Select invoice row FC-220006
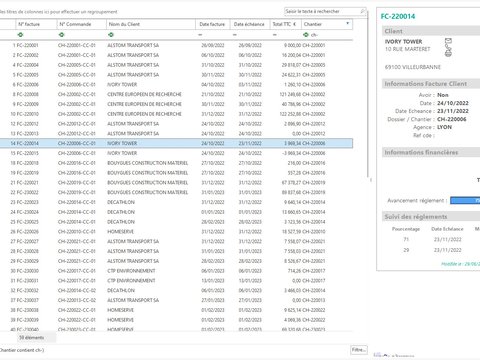 tap(176, 84)
